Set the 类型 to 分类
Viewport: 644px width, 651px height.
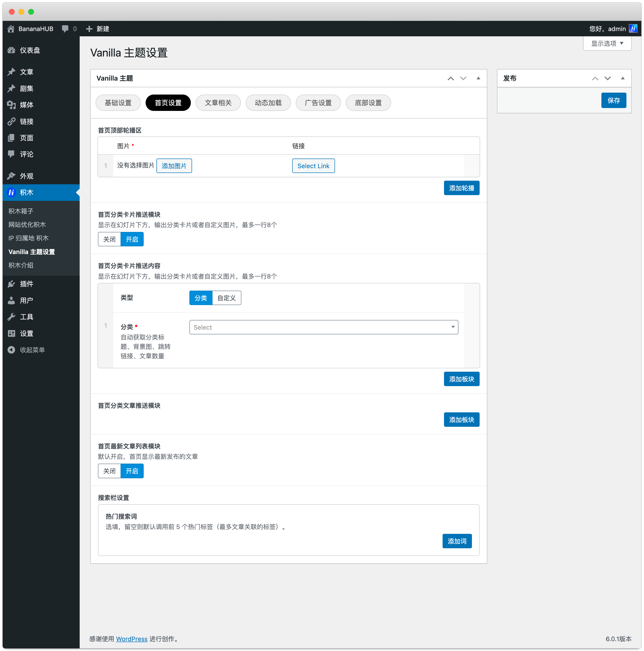[201, 298]
